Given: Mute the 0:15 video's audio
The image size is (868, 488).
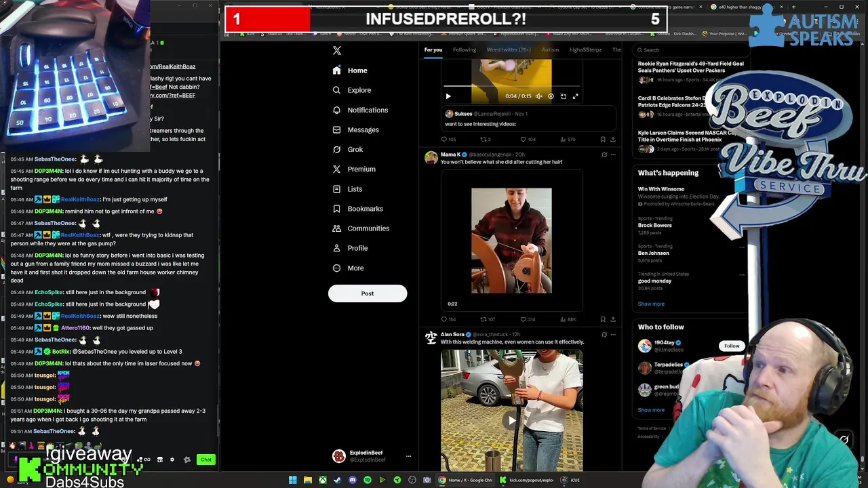Looking at the screenshot, I should 538,96.
